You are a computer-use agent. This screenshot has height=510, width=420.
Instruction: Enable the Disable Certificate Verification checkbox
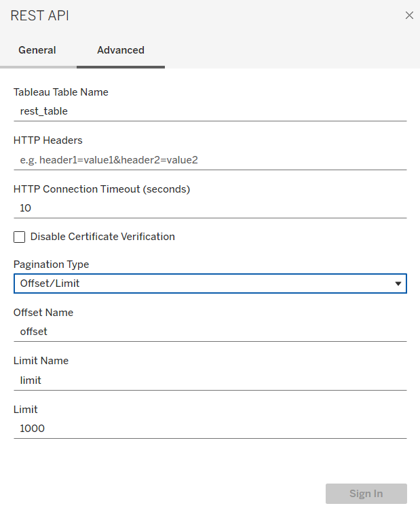point(20,237)
